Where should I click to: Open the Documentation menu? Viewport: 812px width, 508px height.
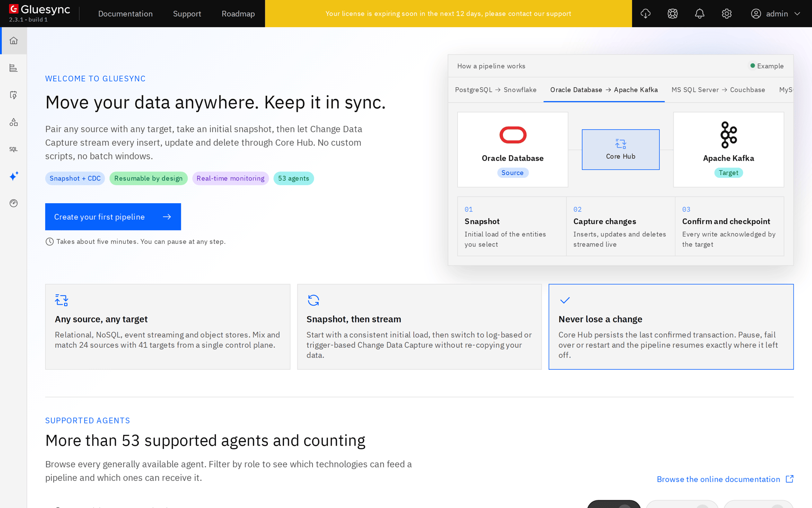[125, 14]
